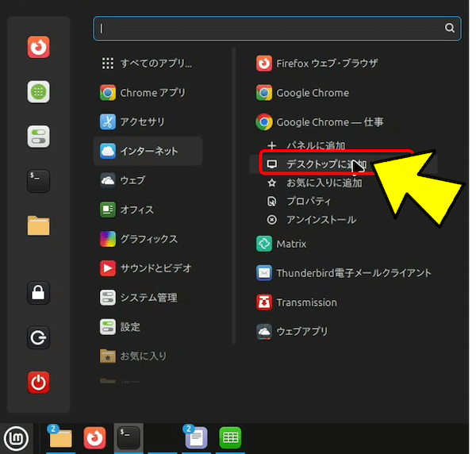
Task: Select the インターネット category
Action: pos(148,151)
